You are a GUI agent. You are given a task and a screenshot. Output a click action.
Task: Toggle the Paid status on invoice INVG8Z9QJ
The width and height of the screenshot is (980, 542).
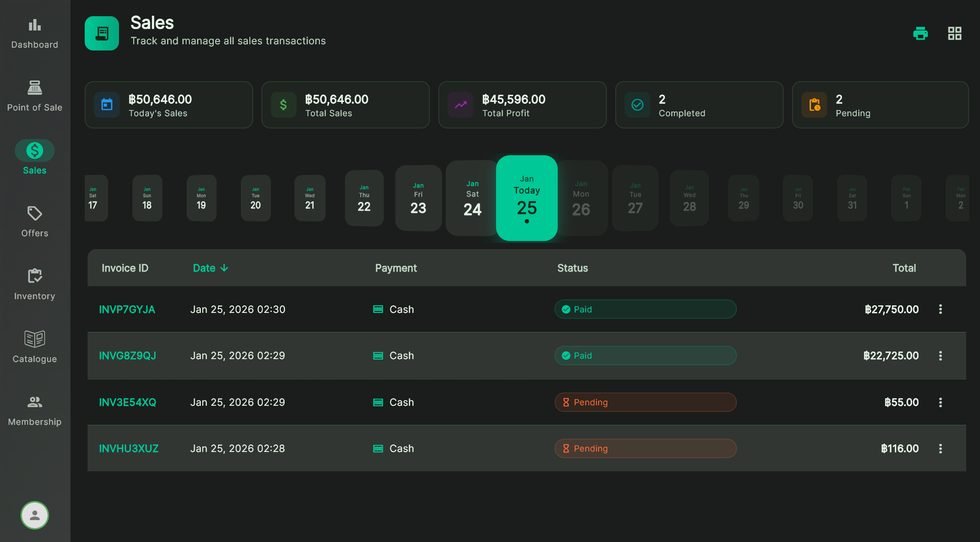(x=645, y=355)
